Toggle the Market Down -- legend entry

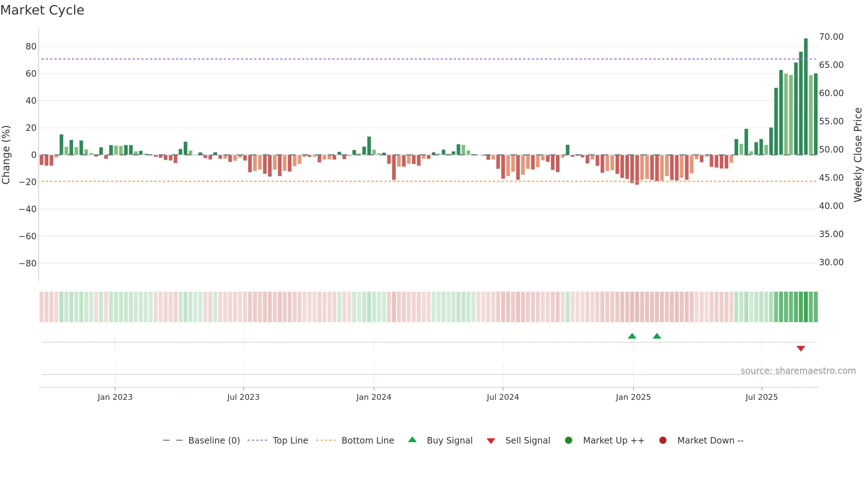701,440
